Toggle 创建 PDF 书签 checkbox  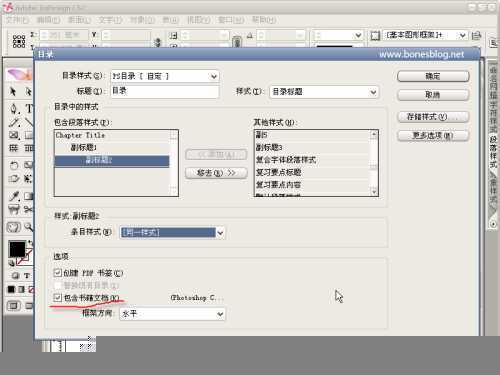click(57, 273)
